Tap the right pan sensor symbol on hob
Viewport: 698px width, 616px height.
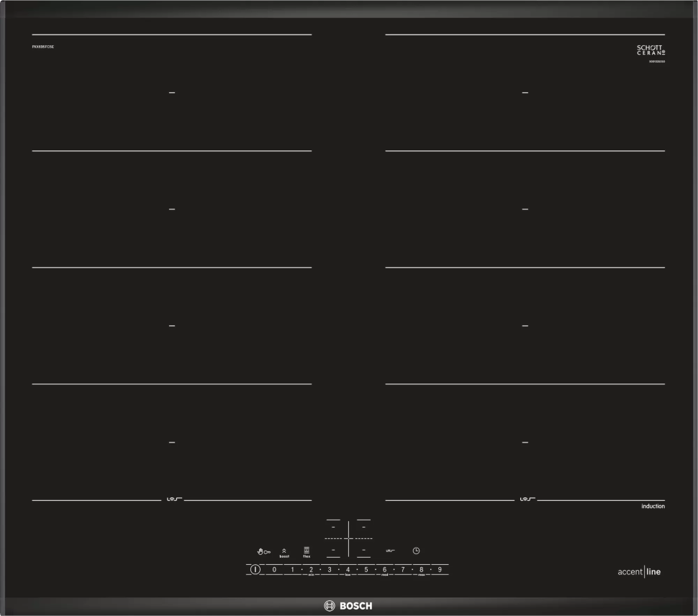coord(525,499)
